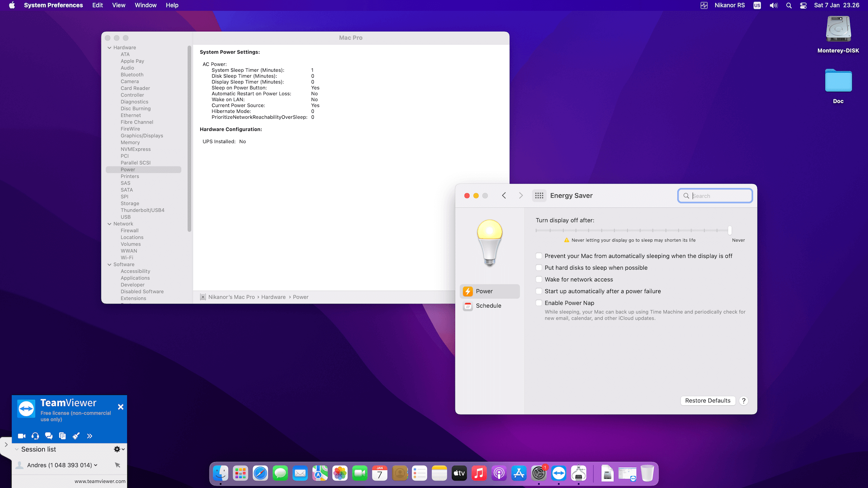Open the TeamViewer chat icon
The width and height of the screenshot is (868, 488).
(49, 436)
